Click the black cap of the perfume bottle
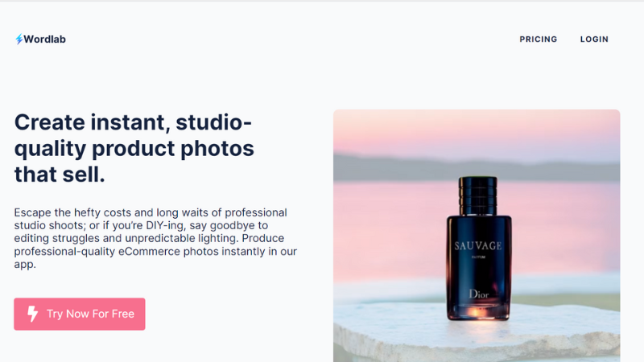The height and width of the screenshot is (362, 644). pyautogui.click(x=478, y=196)
